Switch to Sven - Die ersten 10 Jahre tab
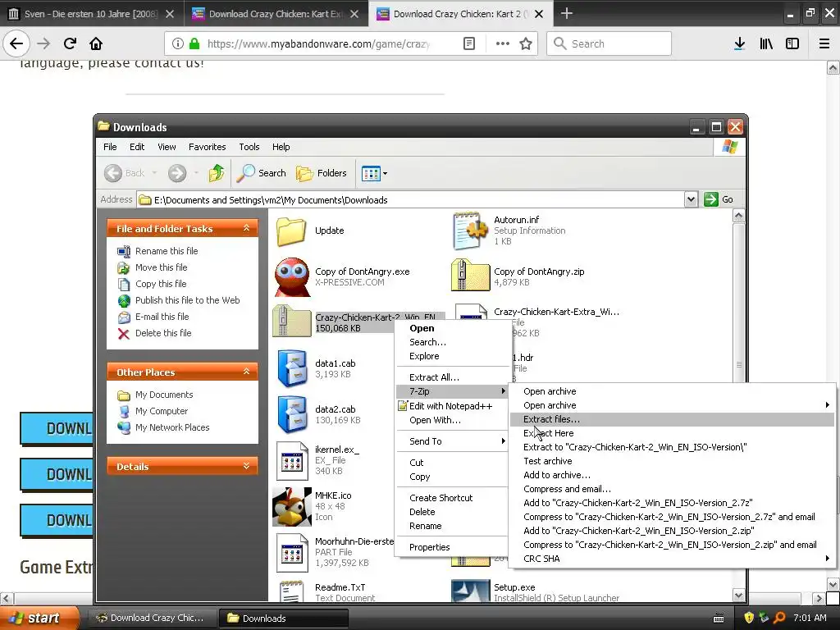The image size is (840, 630). tap(91, 14)
